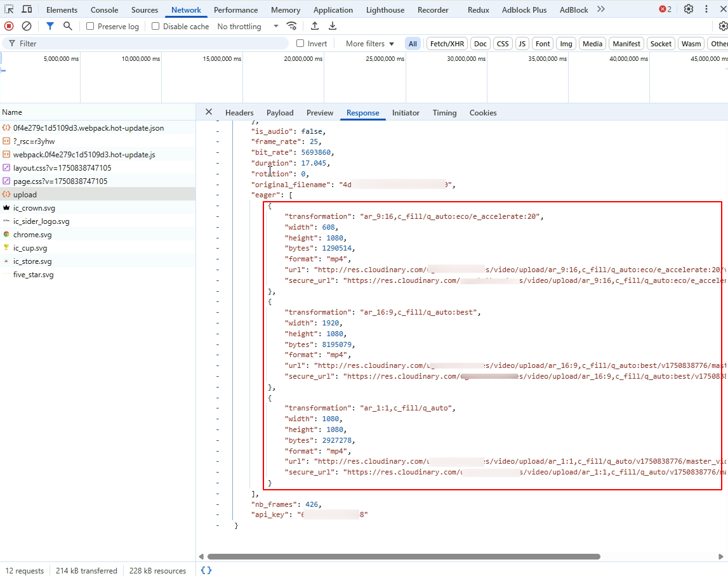
Task: Toggle the network filter funnel icon
Action: 50,26
